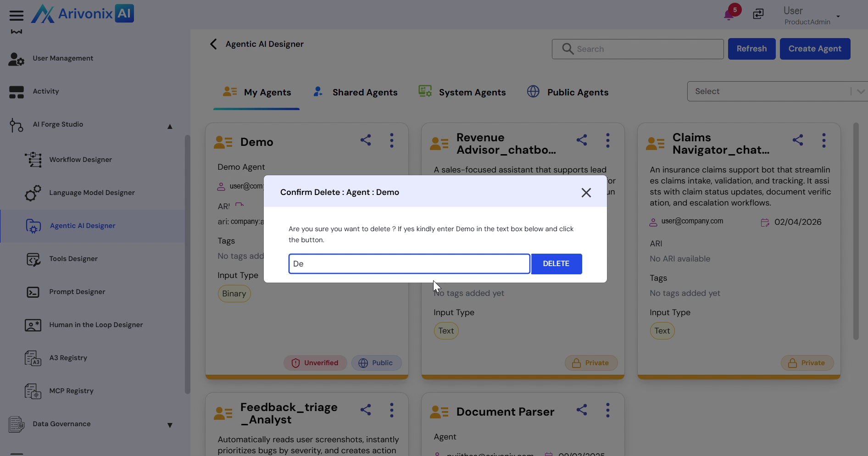Click share icon on Feedback_triage Analyst card
The image size is (868, 456).
[366, 410]
